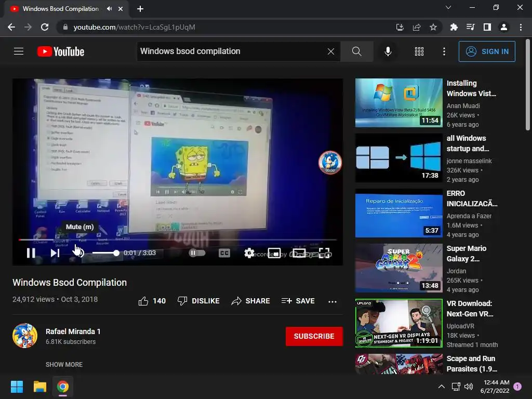Open Chrome tab search chevron
This screenshot has width=532, height=399.
(x=448, y=7)
